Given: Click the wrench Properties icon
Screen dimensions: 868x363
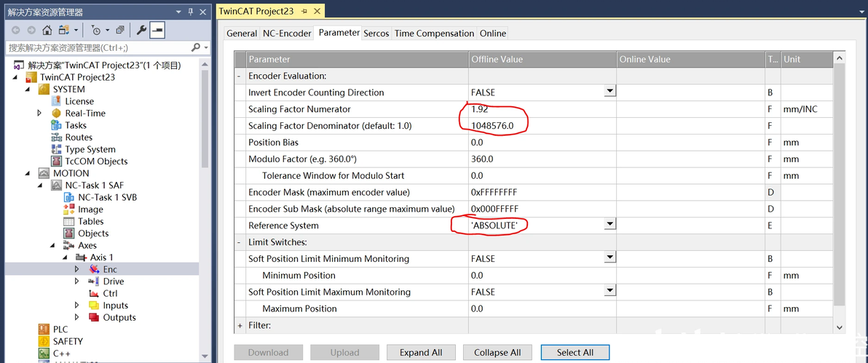Looking at the screenshot, I should pos(141,30).
